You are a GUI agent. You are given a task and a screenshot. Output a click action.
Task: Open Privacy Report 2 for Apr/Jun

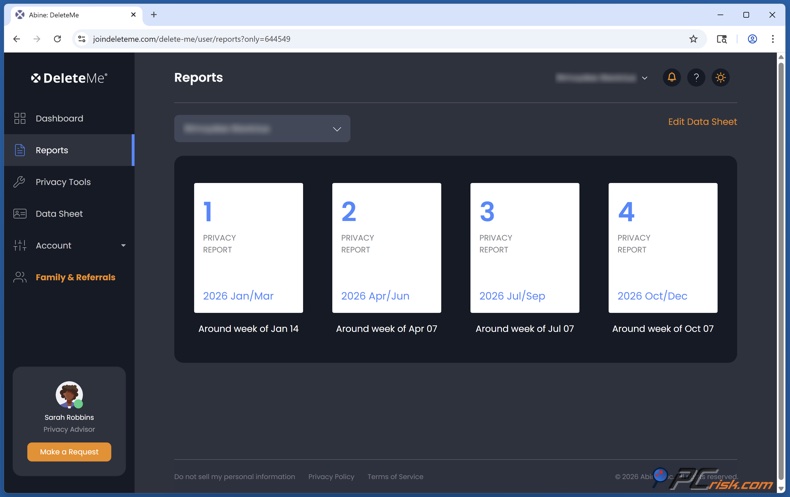(x=386, y=248)
